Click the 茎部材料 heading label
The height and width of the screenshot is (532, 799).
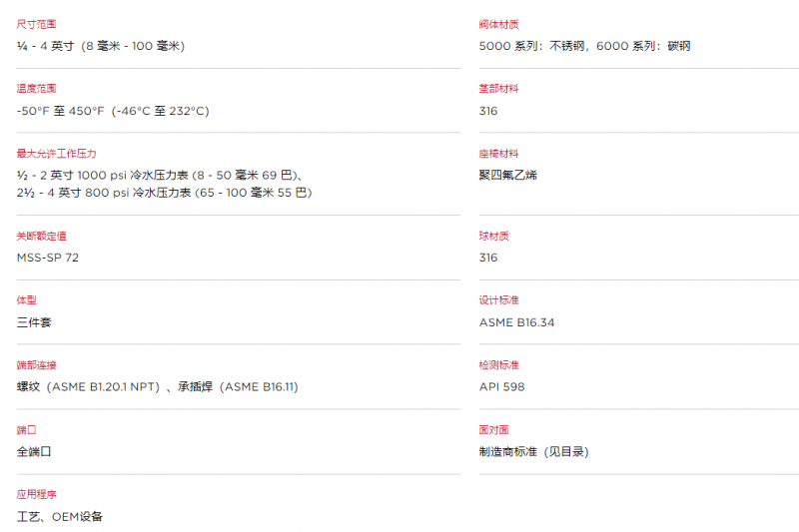coord(498,89)
